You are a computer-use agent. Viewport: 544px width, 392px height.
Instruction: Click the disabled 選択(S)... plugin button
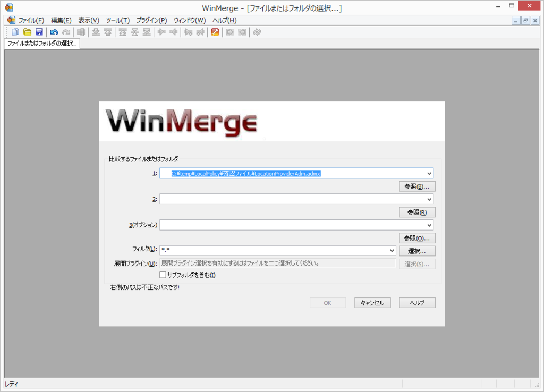[x=417, y=264]
